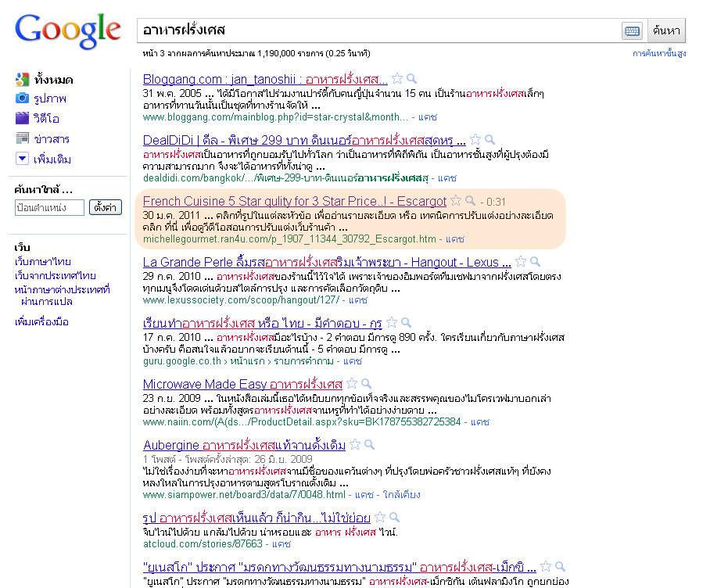This screenshot has width=710, height=588.
Task: Open the การค้นหาขั้นสูง advanced search link
Action: pos(659,53)
